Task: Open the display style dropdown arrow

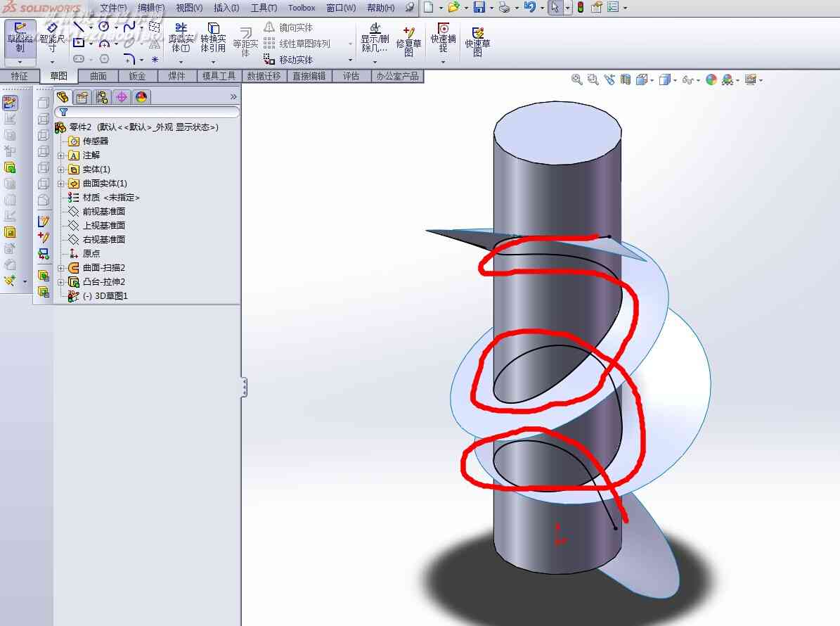Action: (x=676, y=80)
